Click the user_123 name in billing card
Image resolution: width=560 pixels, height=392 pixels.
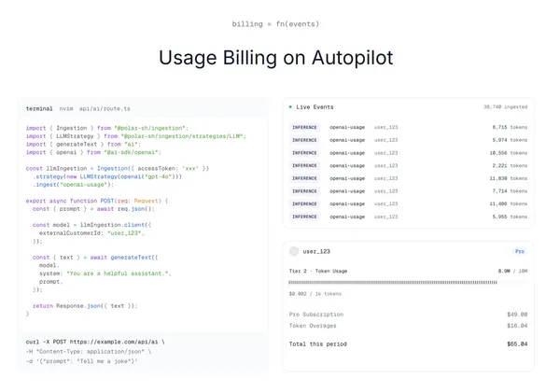tap(316, 252)
